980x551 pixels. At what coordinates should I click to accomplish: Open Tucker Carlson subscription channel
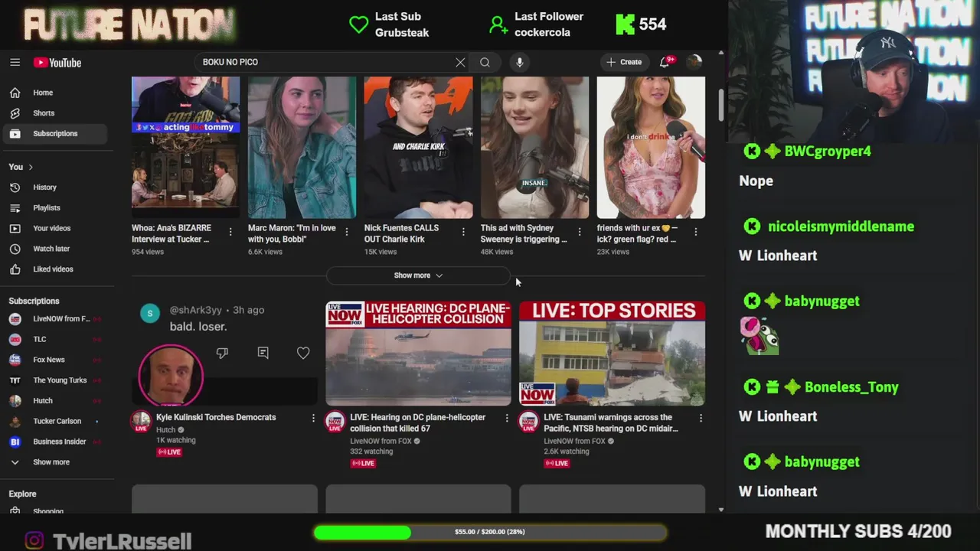click(x=55, y=421)
